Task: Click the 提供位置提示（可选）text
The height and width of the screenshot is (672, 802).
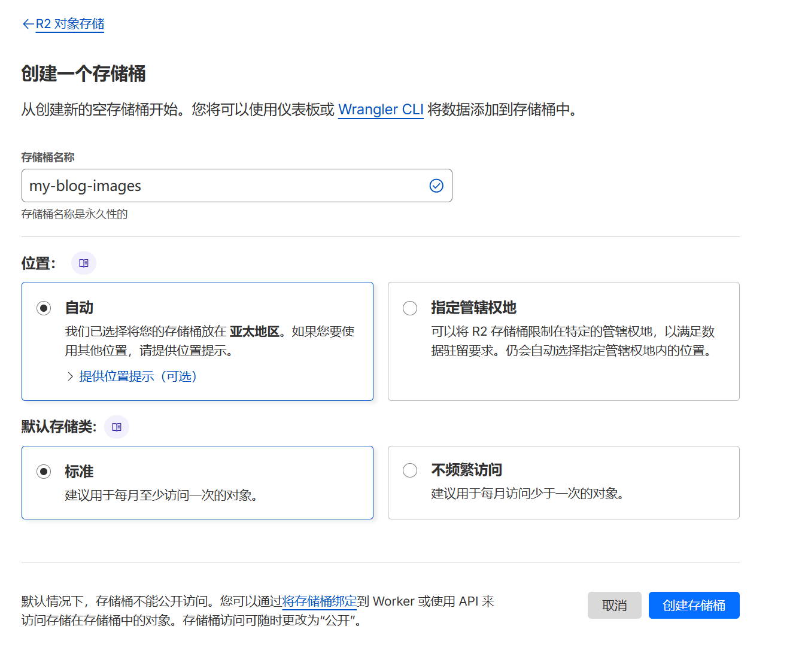Action: click(138, 376)
